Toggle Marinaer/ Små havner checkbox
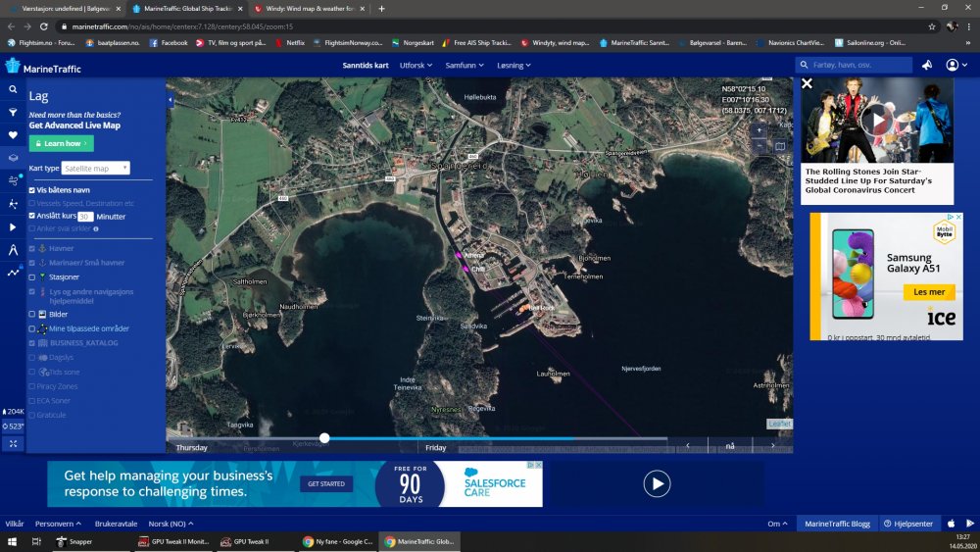This screenshot has width=980, height=552. point(32,263)
